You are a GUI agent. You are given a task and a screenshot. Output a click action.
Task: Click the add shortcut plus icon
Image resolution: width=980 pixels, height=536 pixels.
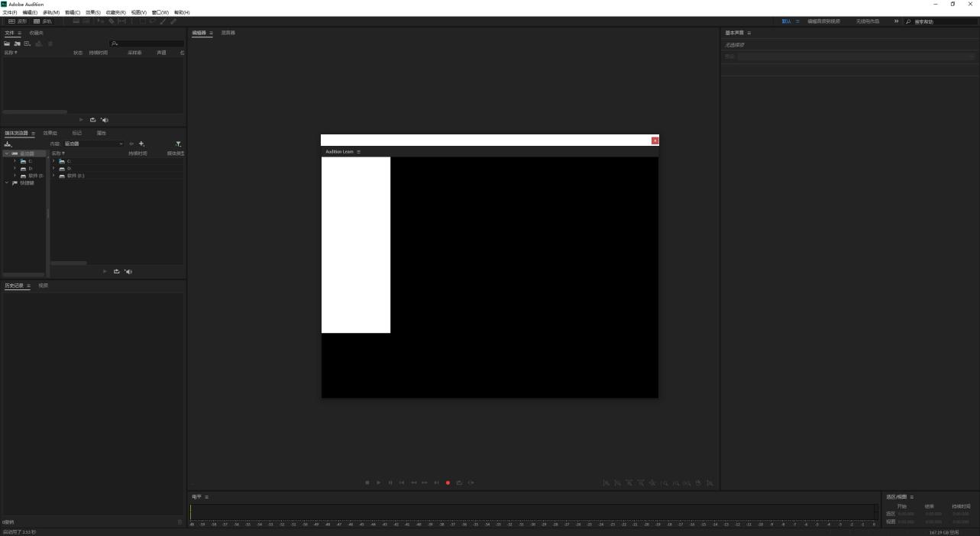pyautogui.click(x=141, y=144)
